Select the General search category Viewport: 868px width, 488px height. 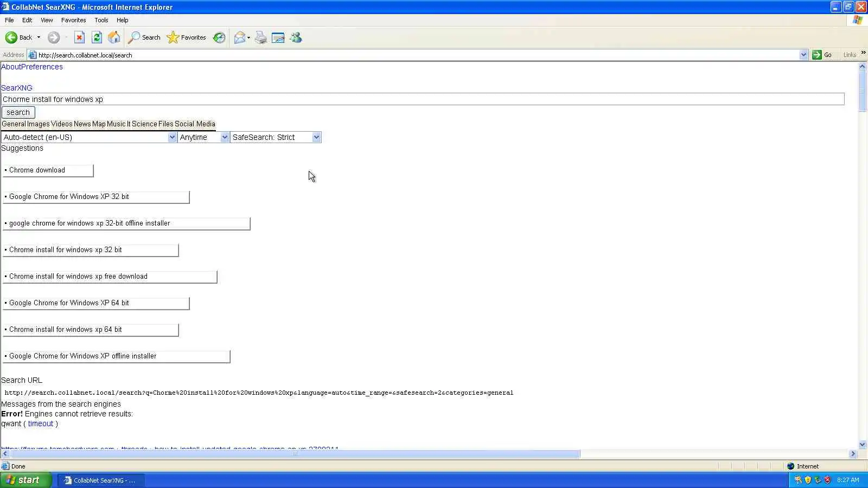14,124
